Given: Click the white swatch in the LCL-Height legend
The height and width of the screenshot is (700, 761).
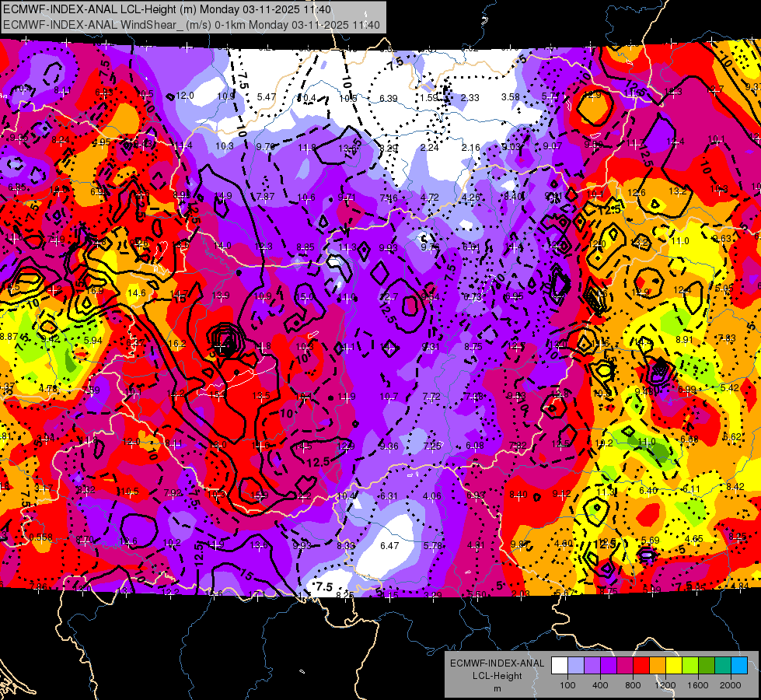Looking at the screenshot, I should coord(560,666).
